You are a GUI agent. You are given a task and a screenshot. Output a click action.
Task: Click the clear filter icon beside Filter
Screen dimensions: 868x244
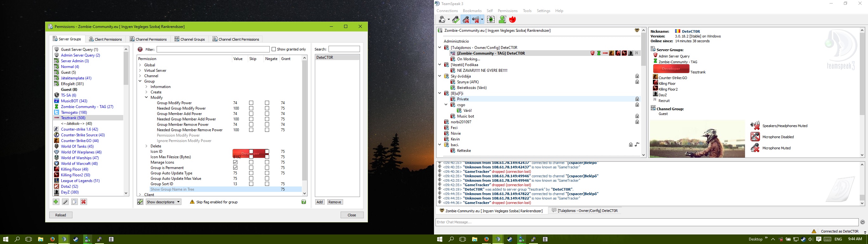(x=140, y=49)
